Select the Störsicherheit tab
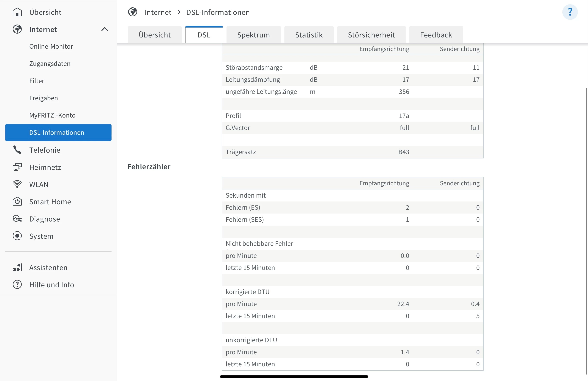This screenshot has width=588, height=381. pos(371,35)
